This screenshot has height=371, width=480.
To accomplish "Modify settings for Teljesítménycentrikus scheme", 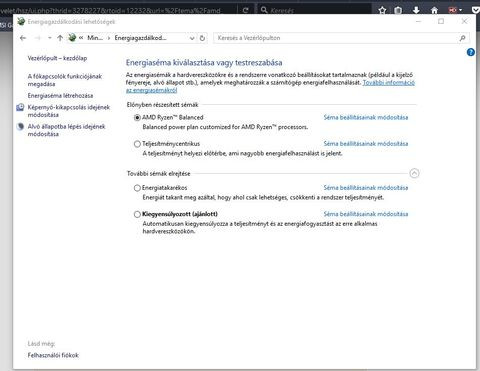I will point(366,144).
